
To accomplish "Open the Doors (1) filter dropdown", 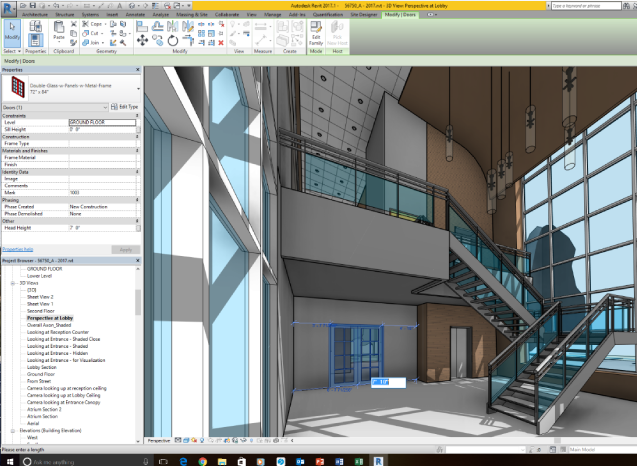I will click(x=105, y=107).
